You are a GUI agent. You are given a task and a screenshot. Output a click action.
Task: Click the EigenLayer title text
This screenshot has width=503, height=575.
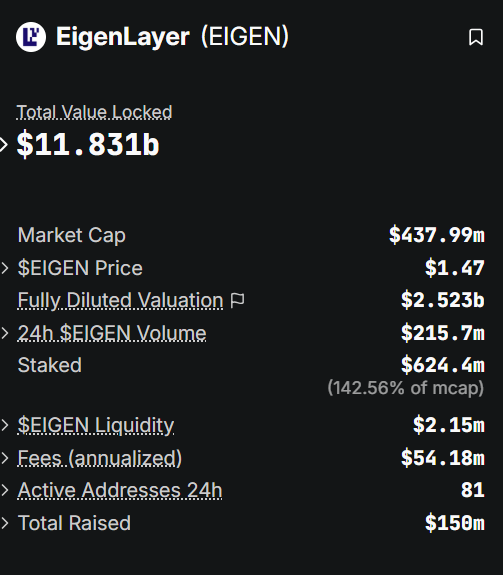click(123, 37)
